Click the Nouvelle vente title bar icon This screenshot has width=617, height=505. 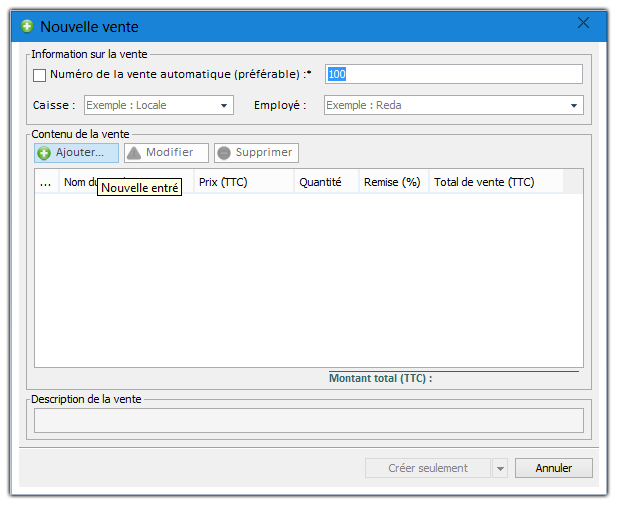click(x=27, y=26)
